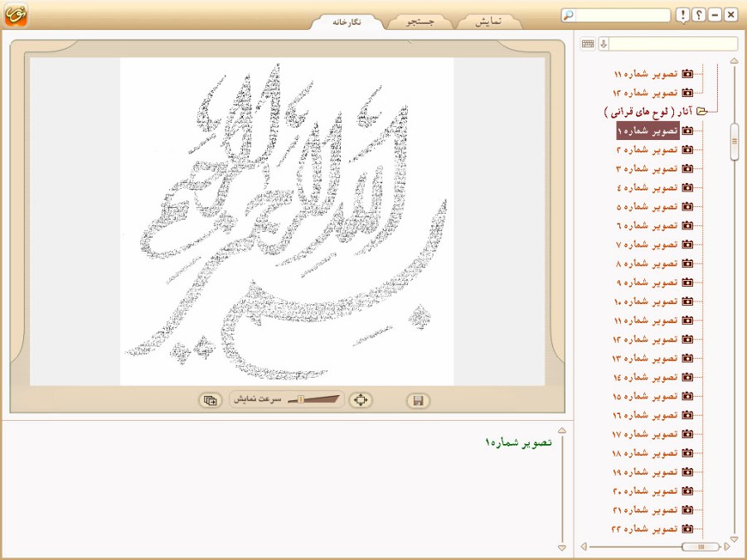Click the tree's vertical scrollbar thumb

point(734,142)
